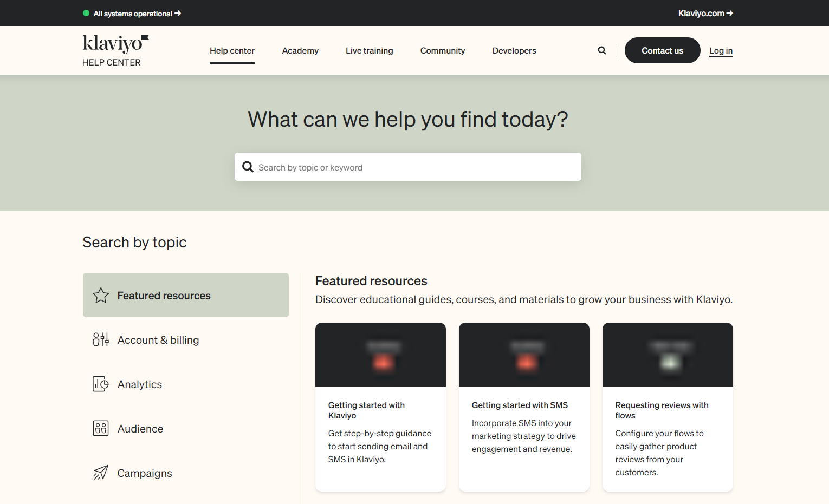Open the Getting started with SMS thumbnail

tap(524, 355)
